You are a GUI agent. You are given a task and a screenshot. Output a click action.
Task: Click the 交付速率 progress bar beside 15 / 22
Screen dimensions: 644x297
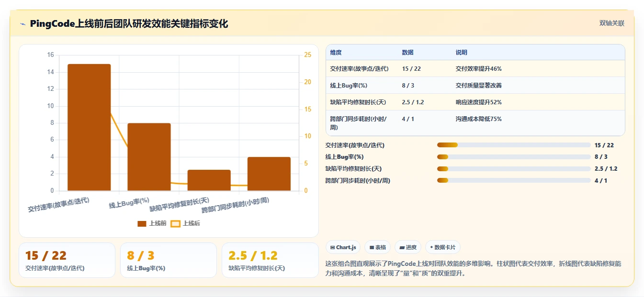pyautogui.click(x=514, y=145)
